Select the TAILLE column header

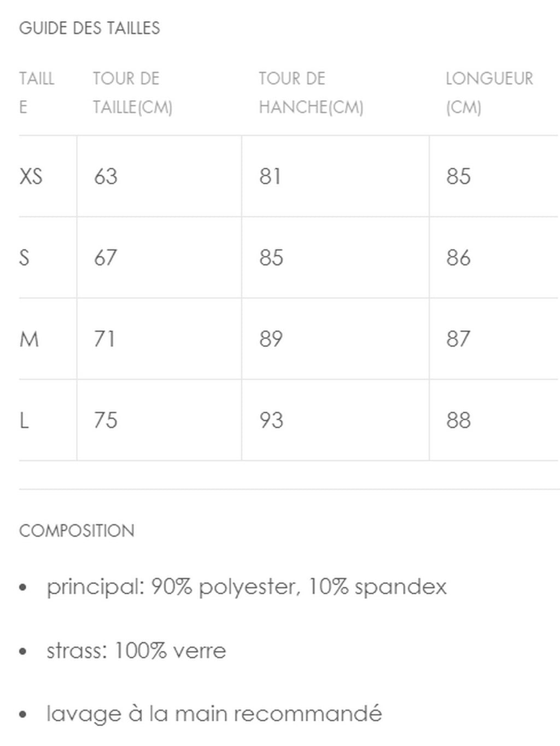coord(37,92)
